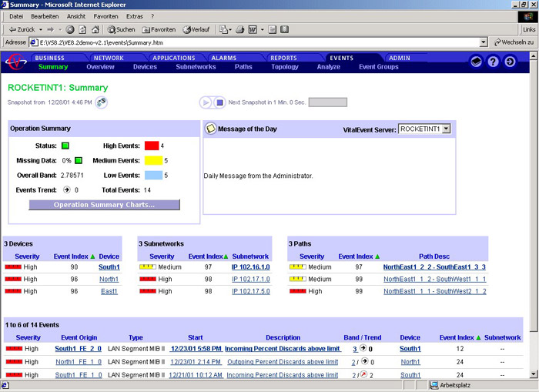Open the address bar dropdown arrow
The width and height of the screenshot is (539, 392).
tap(484, 42)
